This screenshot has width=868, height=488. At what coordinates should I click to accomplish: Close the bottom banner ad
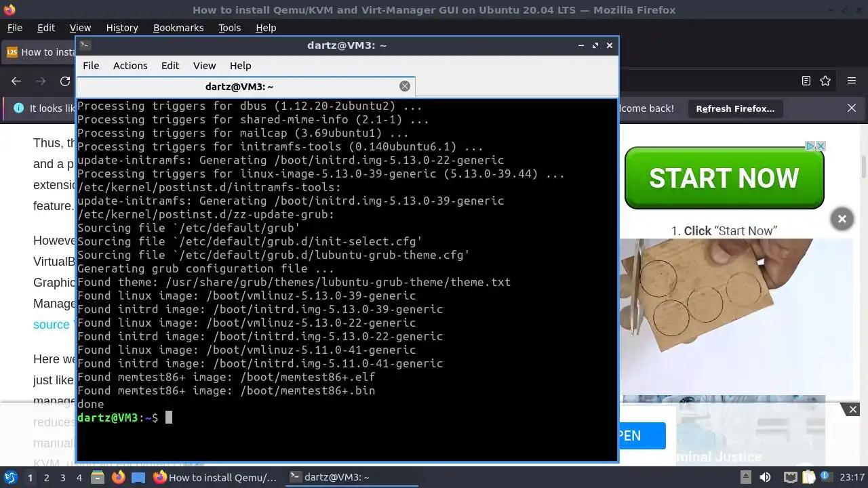[x=853, y=409]
